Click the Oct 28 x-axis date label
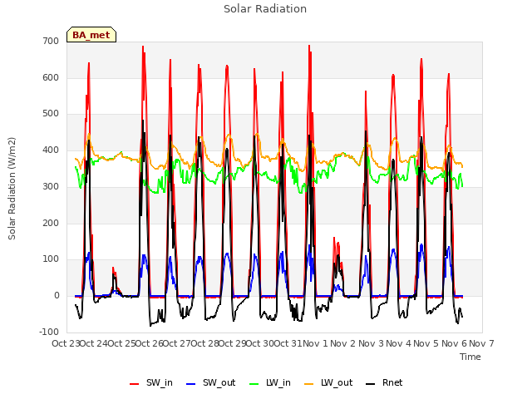532x399 pixels. [205, 343]
